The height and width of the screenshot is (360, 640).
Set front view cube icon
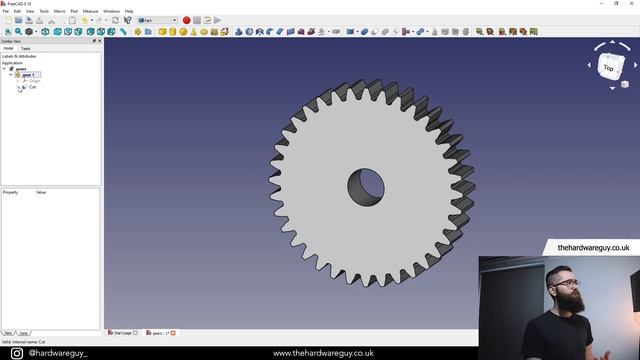58,31
